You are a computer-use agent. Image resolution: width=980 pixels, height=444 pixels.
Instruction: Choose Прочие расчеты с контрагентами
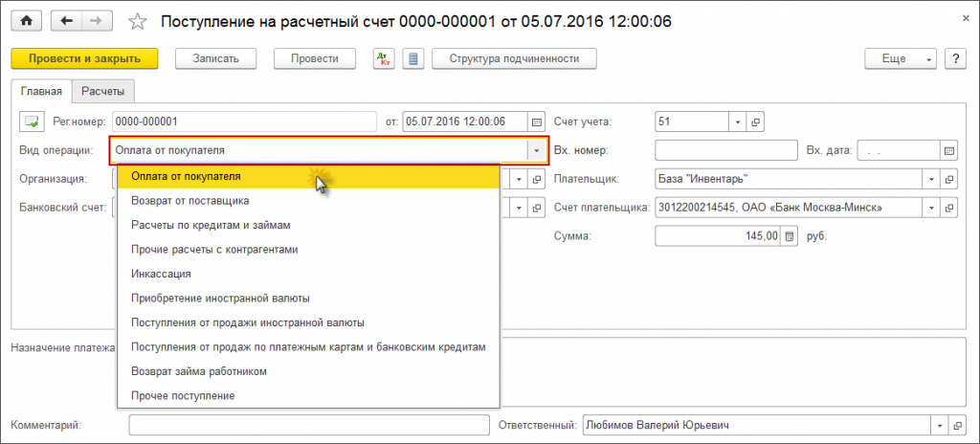click(309, 249)
